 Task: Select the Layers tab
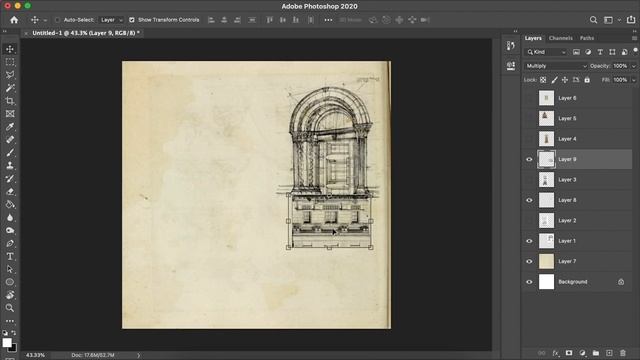(533, 38)
